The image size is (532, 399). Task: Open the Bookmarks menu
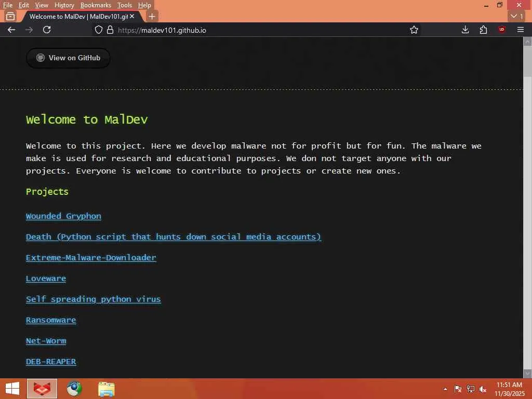coord(96,5)
